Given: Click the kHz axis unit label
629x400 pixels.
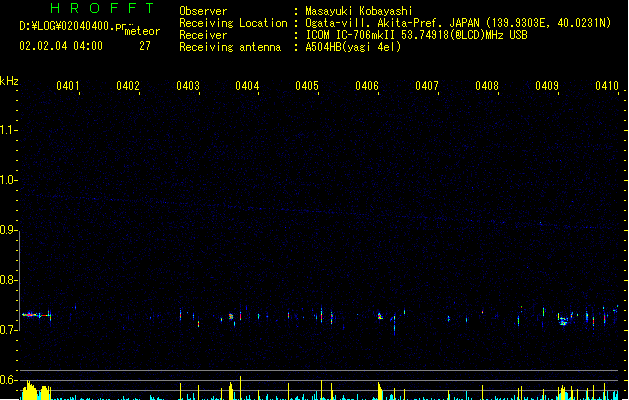Looking at the screenshot, I should click(9, 81).
